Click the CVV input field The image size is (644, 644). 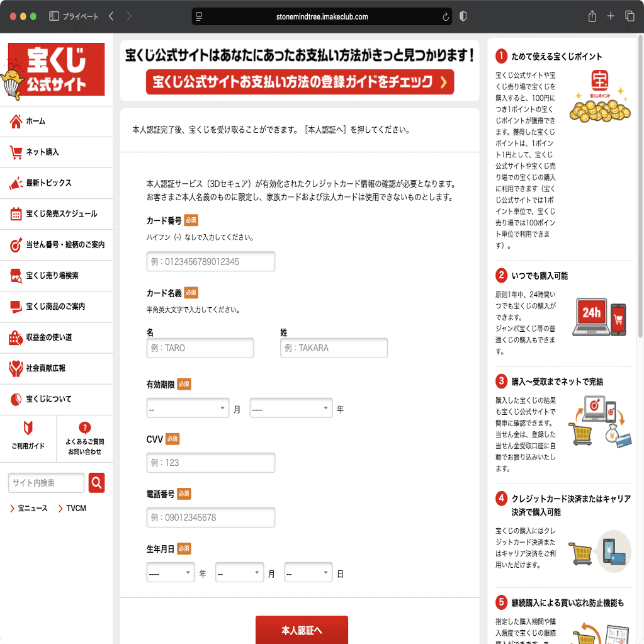tap(210, 462)
